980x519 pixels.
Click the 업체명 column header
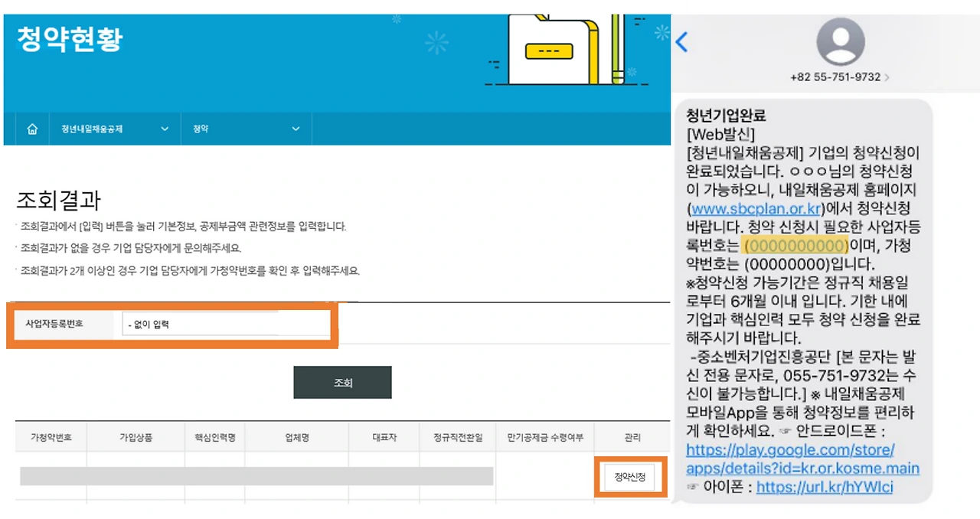297,437
